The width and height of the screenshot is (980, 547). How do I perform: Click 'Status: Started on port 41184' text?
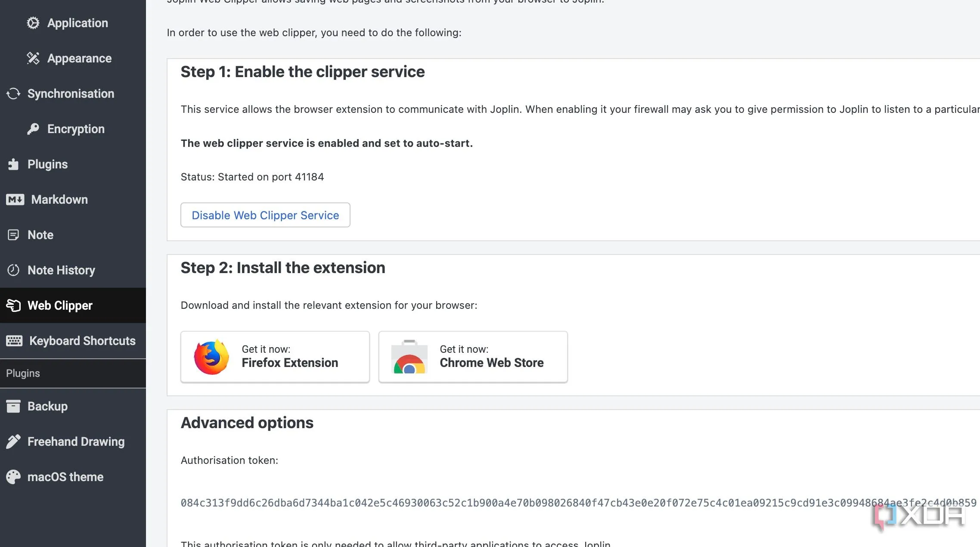252,177
